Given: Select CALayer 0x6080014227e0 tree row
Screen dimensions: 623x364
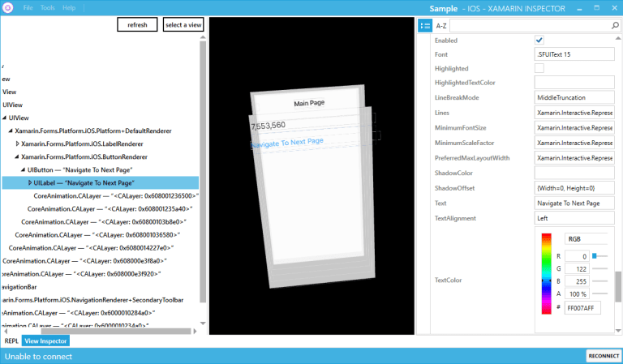Looking at the screenshot, I should (92, 248).
